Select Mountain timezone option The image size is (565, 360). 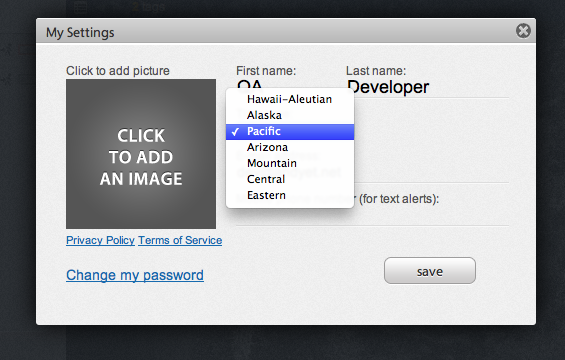pyautogui.click(x=290, y=163)
